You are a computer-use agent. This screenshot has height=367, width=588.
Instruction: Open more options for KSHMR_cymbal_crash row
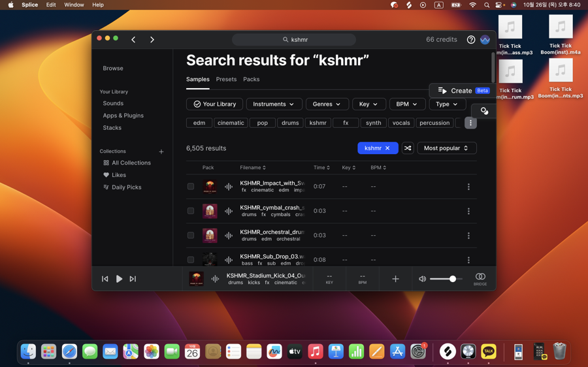468,211
